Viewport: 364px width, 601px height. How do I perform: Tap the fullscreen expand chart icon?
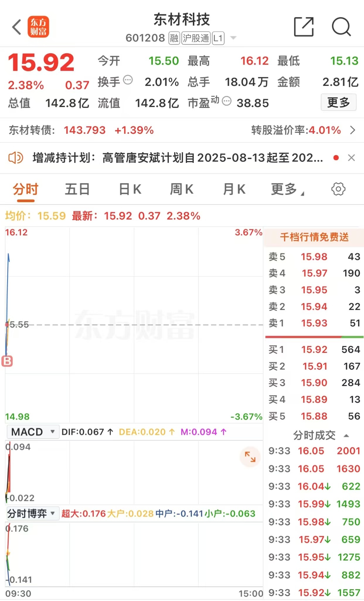[250, 457]
